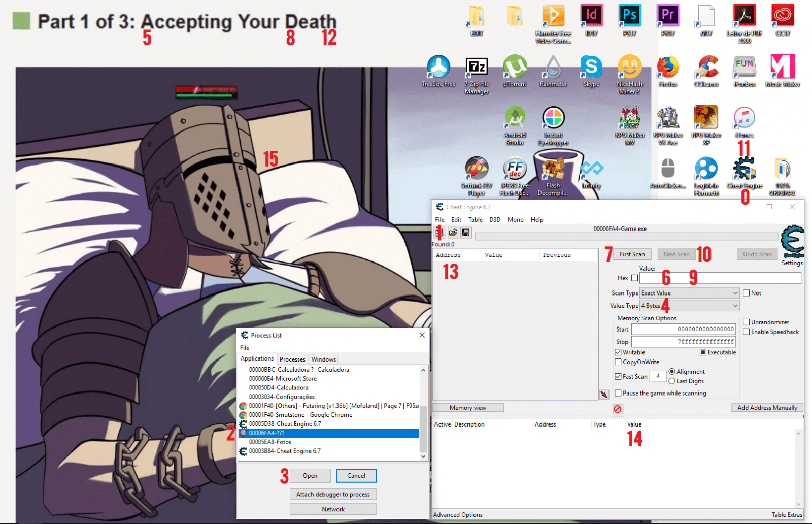This screenshot has height=524, width=812.
Task: Launch the Music Maker desktop icon
Action: point(783,71)
